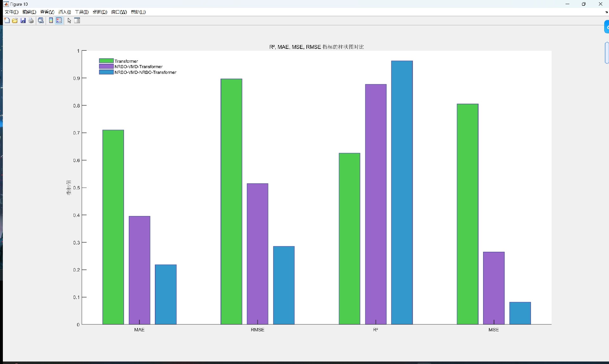This screenshot has height=364, width=609.
Task: Expand the 工具(T) menu
Action: 82,12
